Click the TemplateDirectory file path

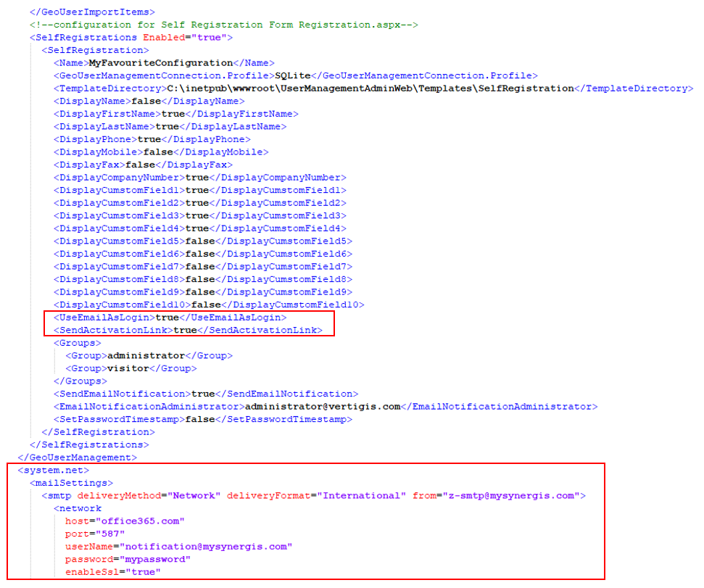(341, 88)
